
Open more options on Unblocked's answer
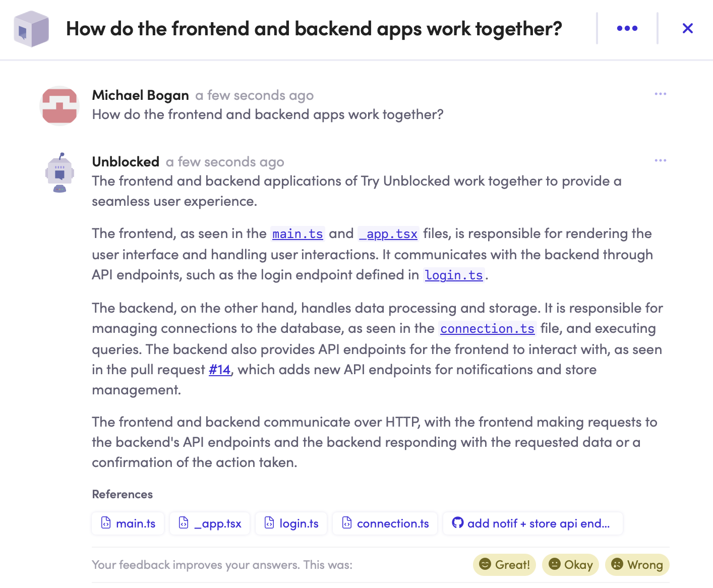click(x=660, y=161)
